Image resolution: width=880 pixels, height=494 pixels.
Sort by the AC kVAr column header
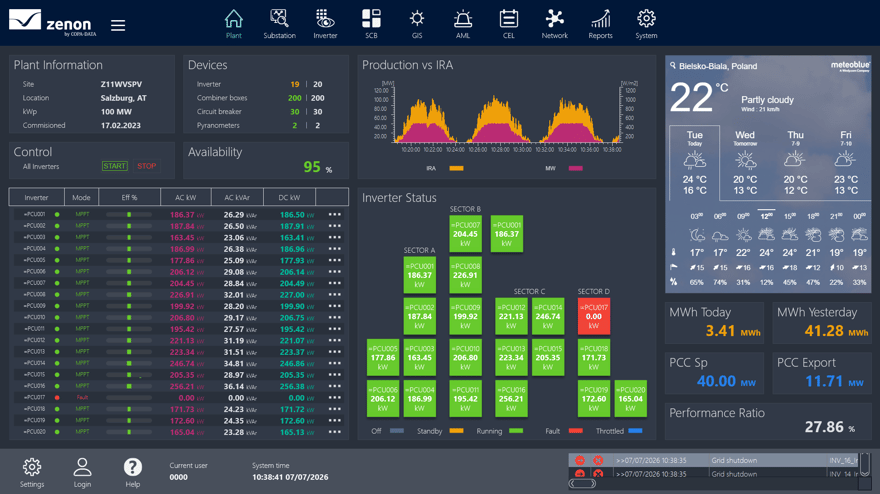click(x=237, y=198)
